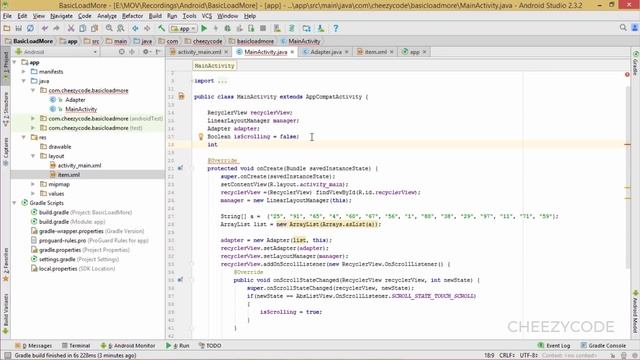Switch to the Adapter.java editor tab

pyautogui.click(x=326, y=52)
